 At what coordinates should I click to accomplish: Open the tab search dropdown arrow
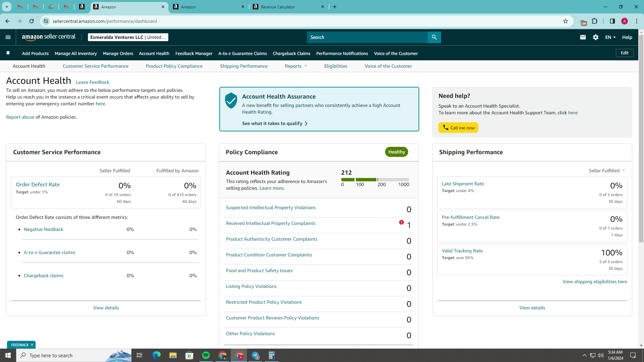pos(6,7)
